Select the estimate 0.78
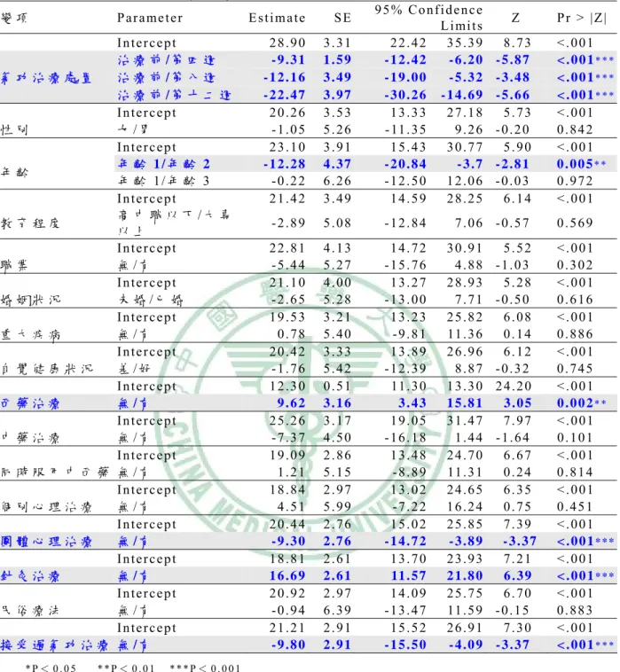This screenshot has height=672, width=620. point(291,334)
